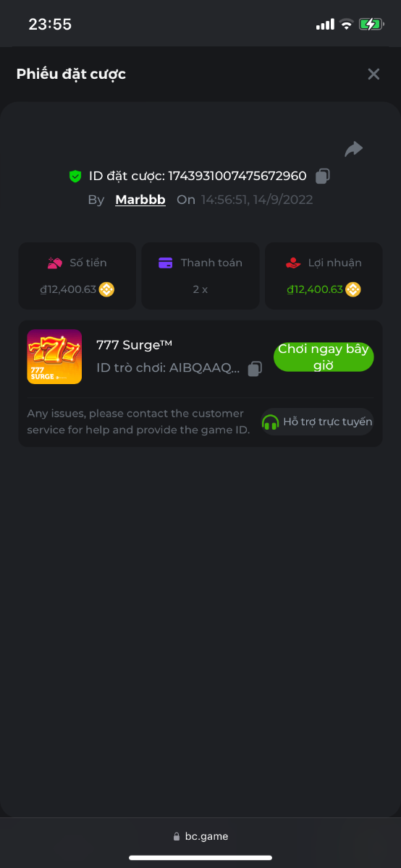401x868 pixels.
Task: Select the 777 Surge™ game title
Action: [x=134, y=345]
